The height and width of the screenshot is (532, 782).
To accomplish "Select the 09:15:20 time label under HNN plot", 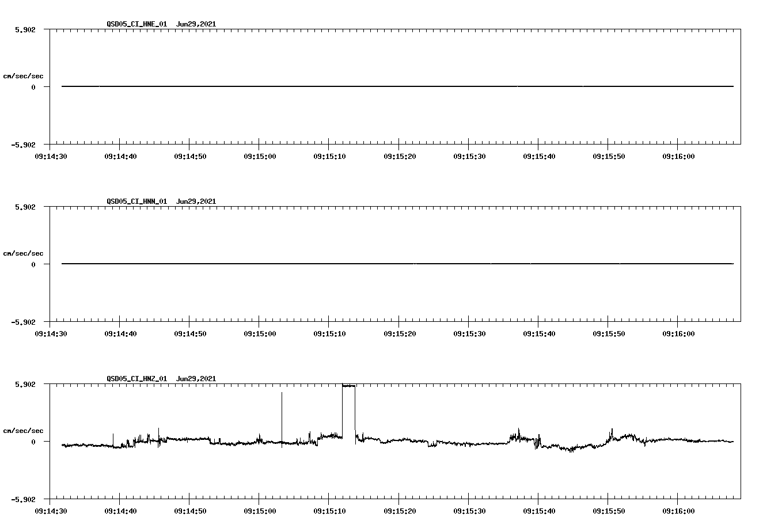I will pos(399,334).
